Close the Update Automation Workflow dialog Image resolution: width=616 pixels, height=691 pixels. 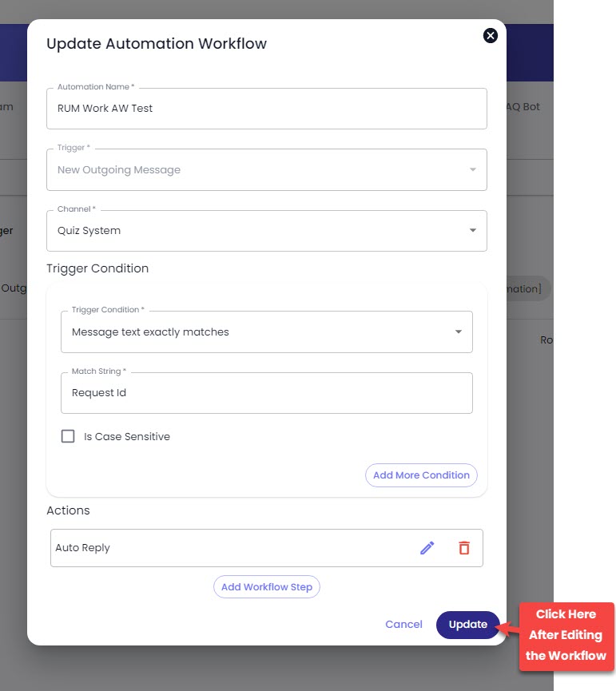tap(490, 36)
